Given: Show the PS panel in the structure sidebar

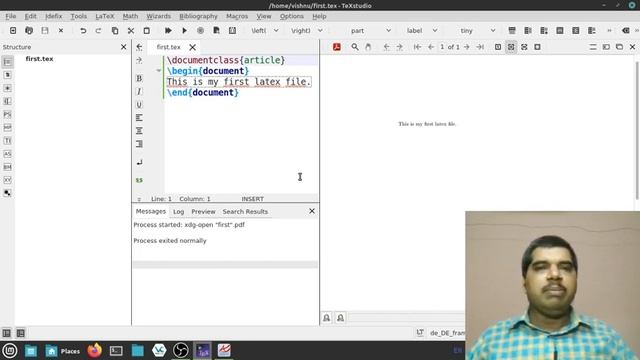Looking at the screenshot, I should [x=7, y=114].
